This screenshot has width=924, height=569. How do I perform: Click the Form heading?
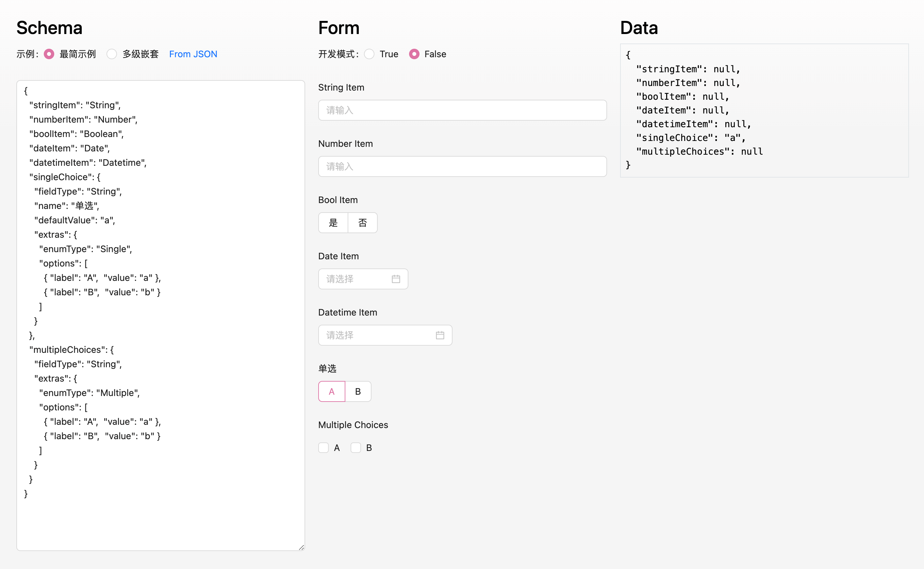tap(339, 28)
